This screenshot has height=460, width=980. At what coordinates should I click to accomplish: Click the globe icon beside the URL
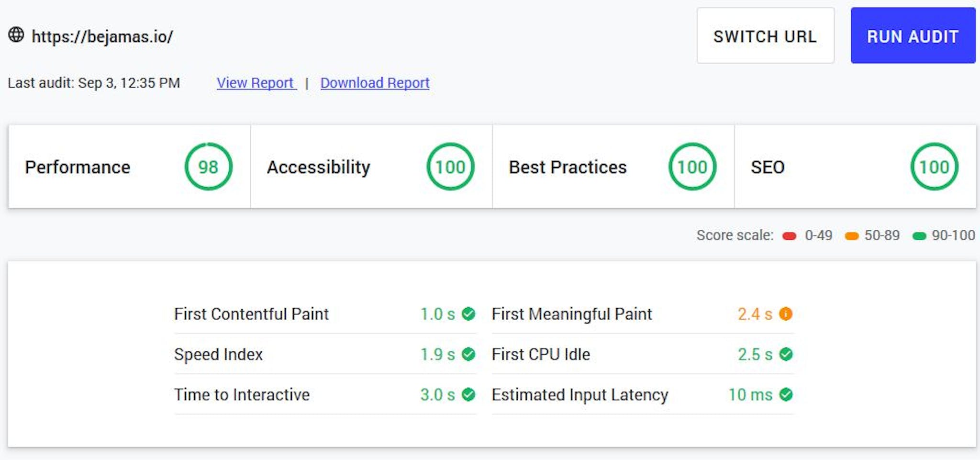[x=16, y=35]
